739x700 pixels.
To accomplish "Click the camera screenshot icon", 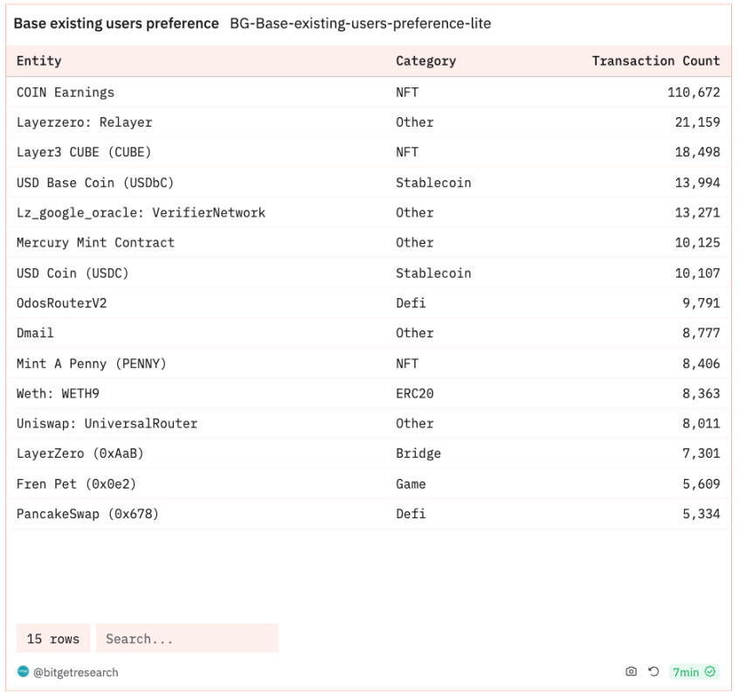I will tap(631, 672).
